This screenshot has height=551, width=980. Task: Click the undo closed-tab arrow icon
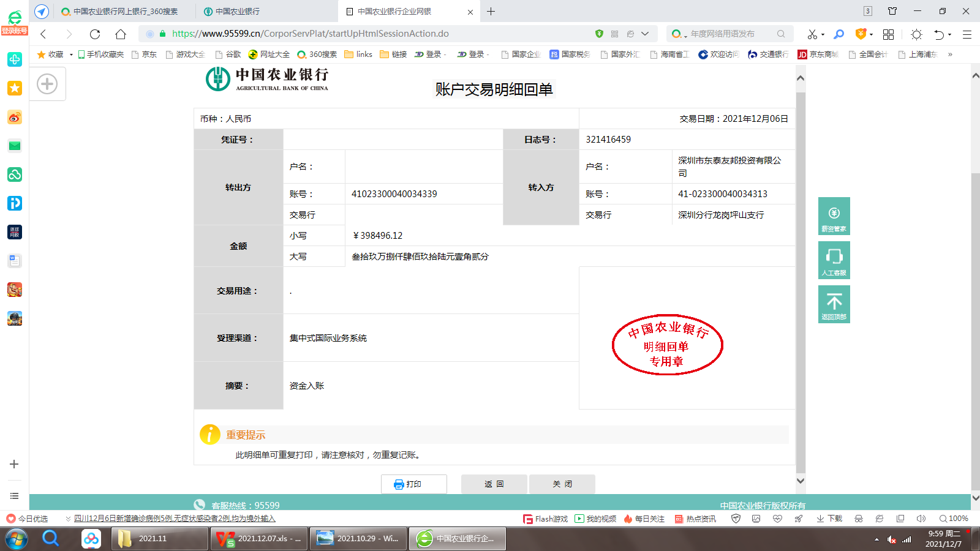click(939, 34)
